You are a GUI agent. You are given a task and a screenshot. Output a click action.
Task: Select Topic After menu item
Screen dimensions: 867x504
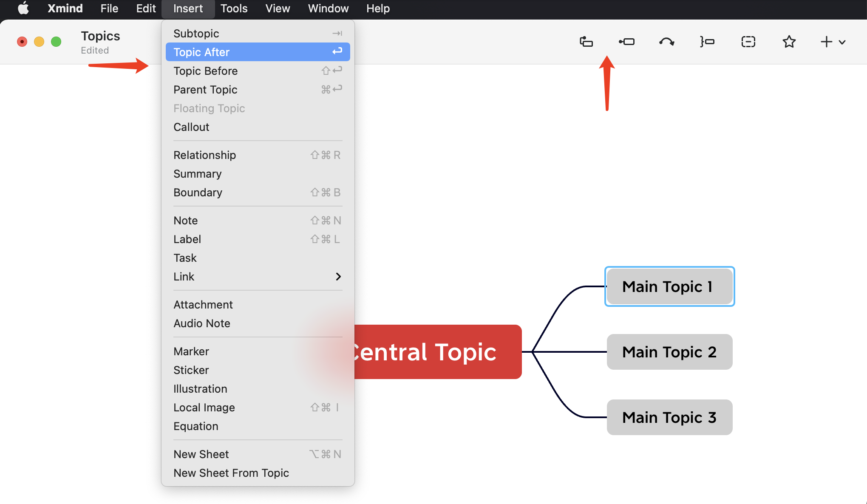pos(258,52)
